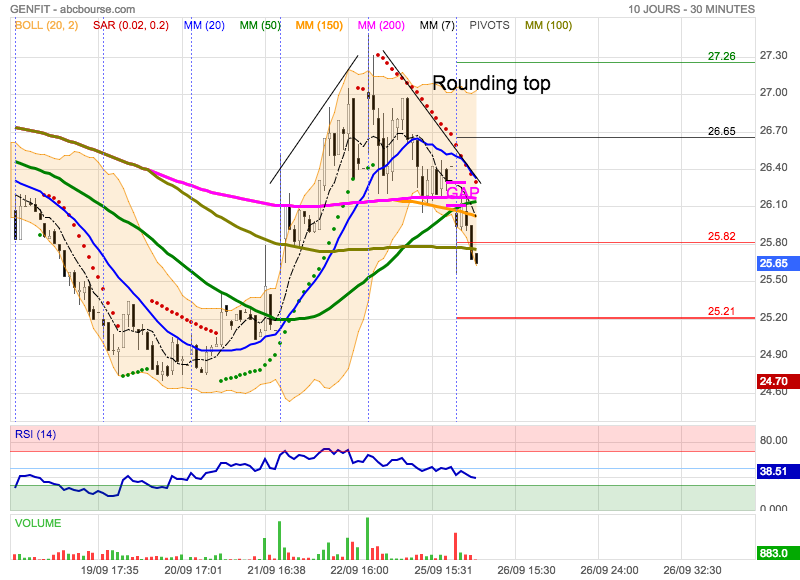Click the 21/09 16:38 time axis label
The image size is (800, 580).
[277, 570]
